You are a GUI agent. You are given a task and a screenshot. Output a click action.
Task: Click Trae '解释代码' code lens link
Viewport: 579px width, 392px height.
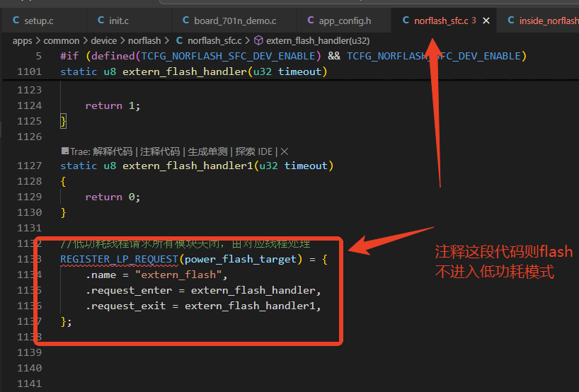pos(113,151)
